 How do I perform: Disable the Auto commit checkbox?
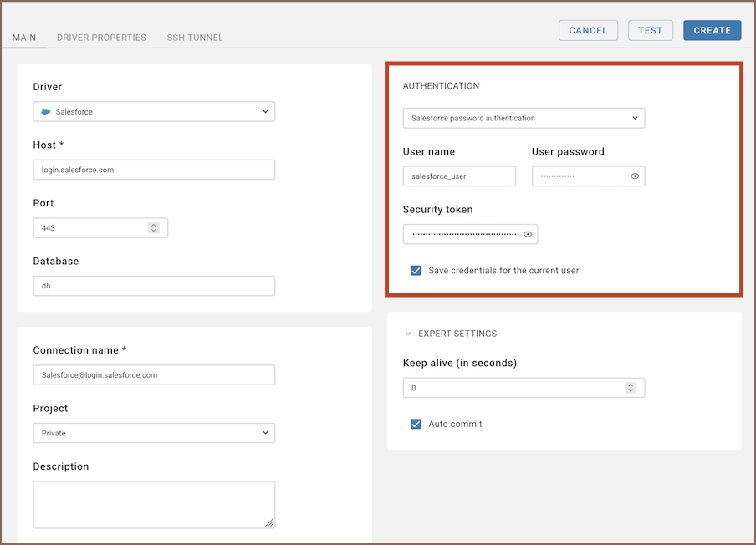click(416, 424)
